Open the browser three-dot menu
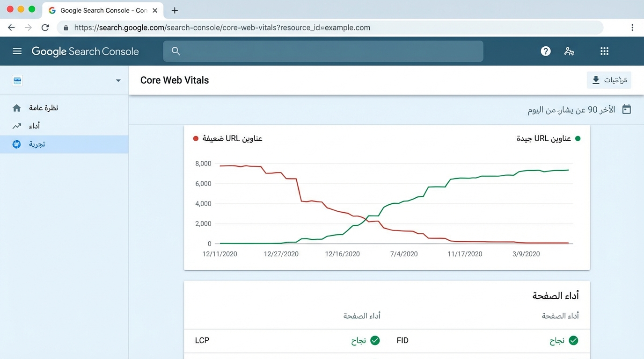The height and width of the screenshot is (359, 644). click(632, 28)
